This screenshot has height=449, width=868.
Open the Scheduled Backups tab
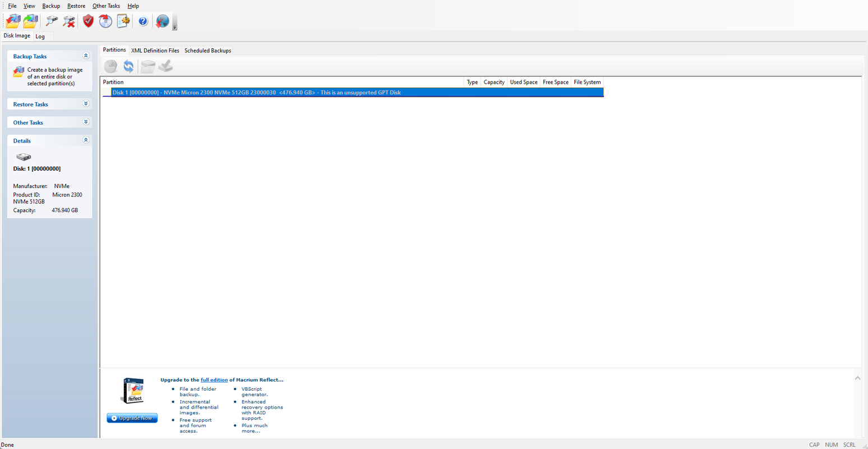pyautogui.click(x=208, y=51)
